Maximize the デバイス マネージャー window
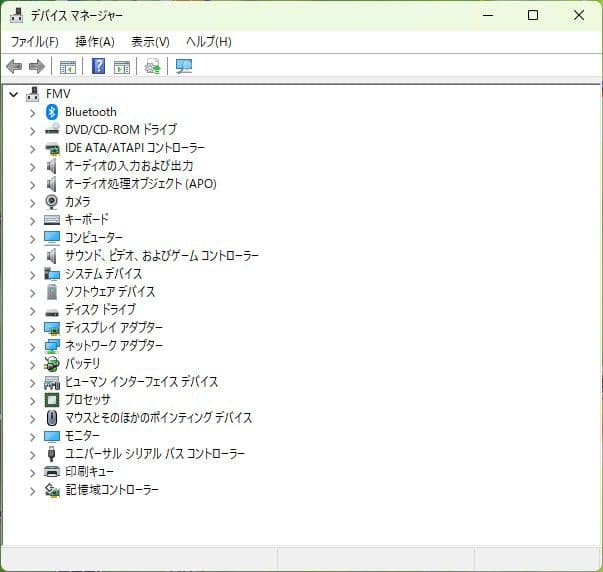 coord(533,15)
